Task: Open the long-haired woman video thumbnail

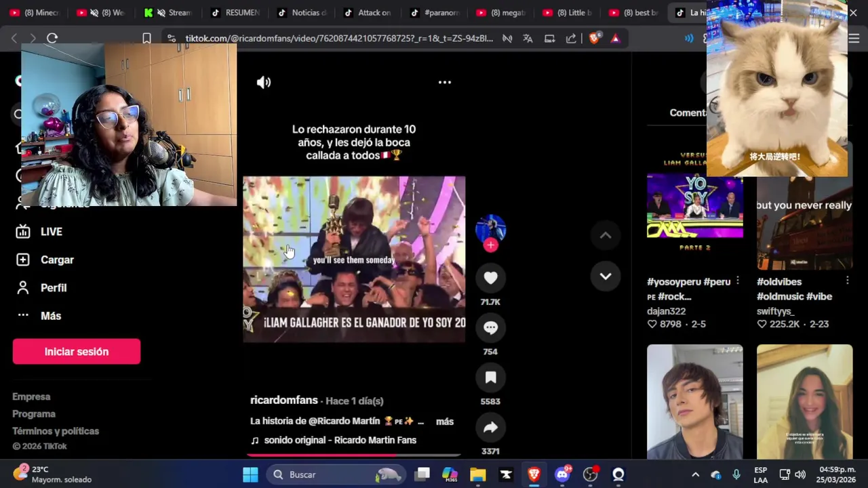Action: pyautogui.click(x=804, y=402)
